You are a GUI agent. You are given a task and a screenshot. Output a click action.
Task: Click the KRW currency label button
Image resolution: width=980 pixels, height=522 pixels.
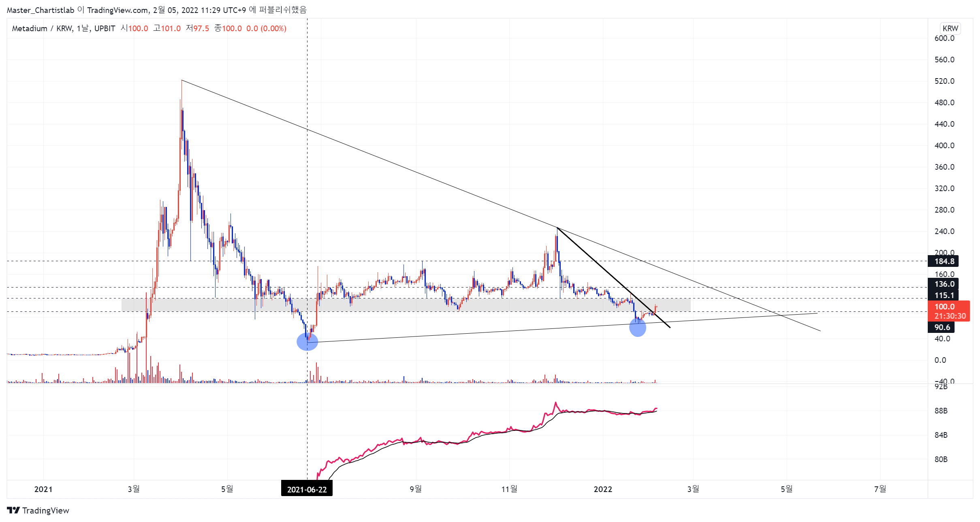950,28
